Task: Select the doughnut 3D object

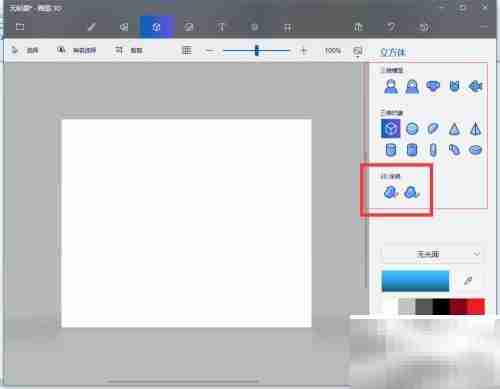Action: (x=475, y=150)
